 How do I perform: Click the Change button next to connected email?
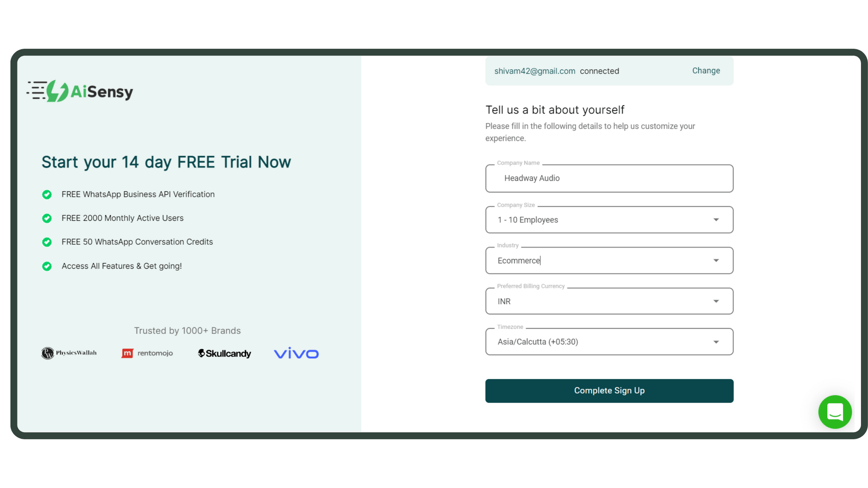706,70
